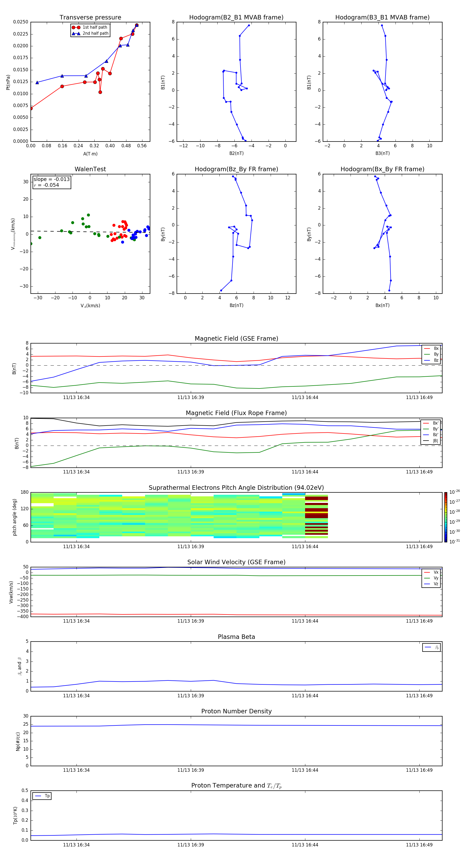Screen dimensions: 473x868
Task: Click the 'V_remaining(km/s)' y-axis label
Action: (13, 234)
